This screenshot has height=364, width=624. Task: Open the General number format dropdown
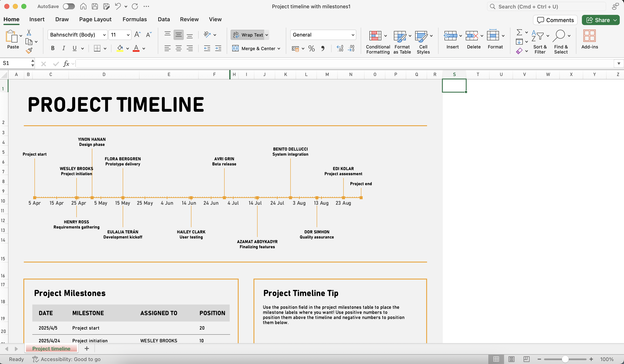pyautogui.click(x=353, y=35)
